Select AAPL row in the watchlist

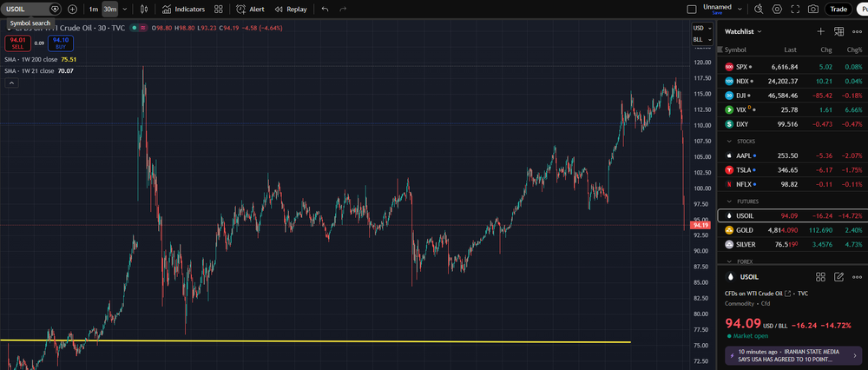click(792, 155)
